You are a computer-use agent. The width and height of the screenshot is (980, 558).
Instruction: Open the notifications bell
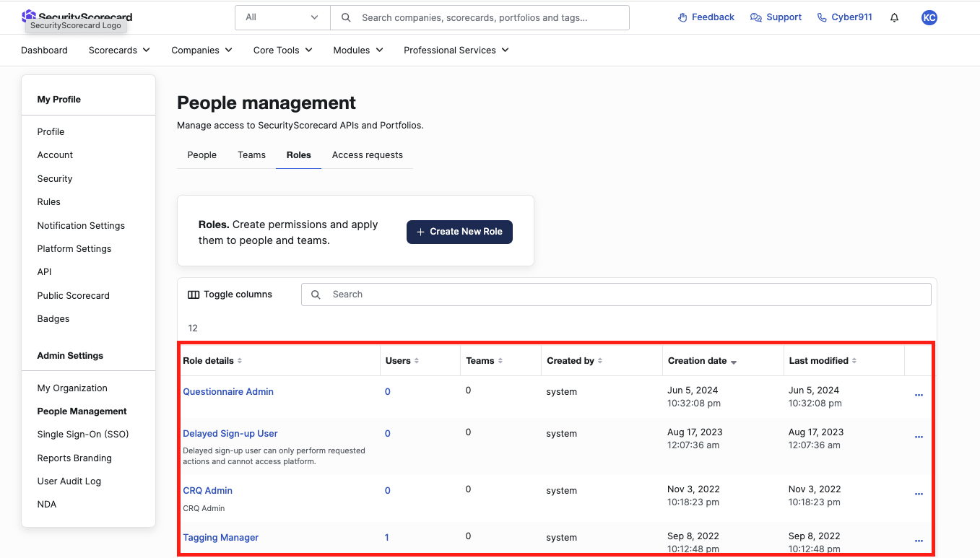[x=894, y=17]
